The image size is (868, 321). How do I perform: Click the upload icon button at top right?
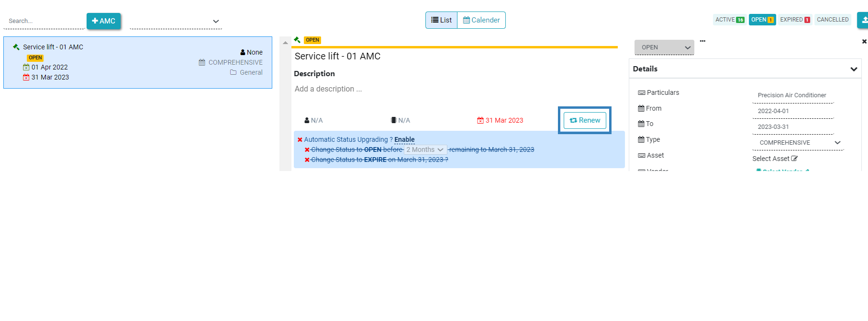[x=864, y=20]
